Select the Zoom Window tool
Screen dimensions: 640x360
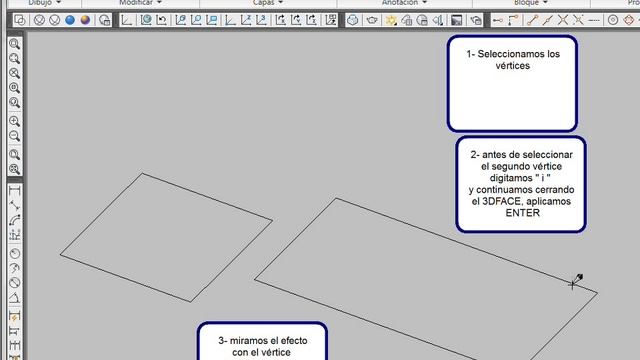click(x=15, y=44)
